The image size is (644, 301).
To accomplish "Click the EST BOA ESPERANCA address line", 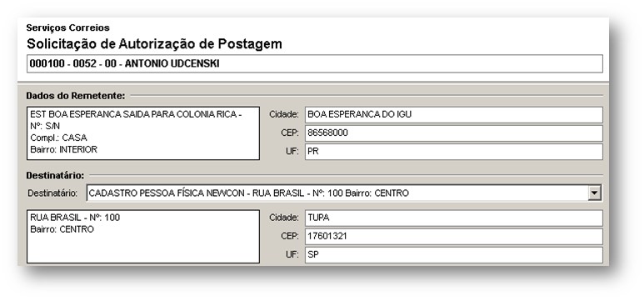I will point(136,115).
